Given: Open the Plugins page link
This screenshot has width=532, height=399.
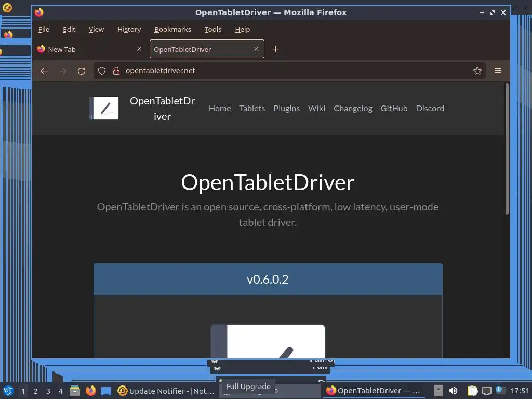Looking at the screenshot, I should click(x=287, y=109).
